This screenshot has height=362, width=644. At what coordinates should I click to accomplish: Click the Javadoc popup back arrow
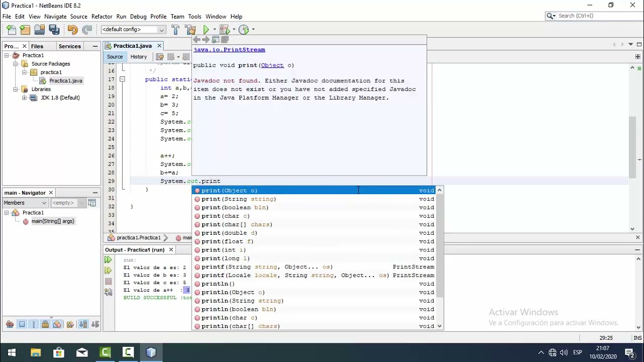coord(197,40)
